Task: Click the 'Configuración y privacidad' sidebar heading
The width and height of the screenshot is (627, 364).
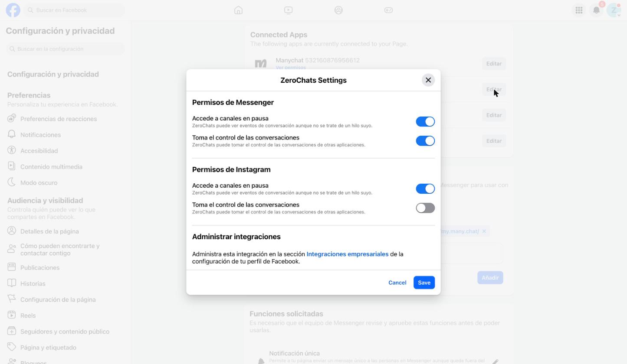Action: (53, 74)
